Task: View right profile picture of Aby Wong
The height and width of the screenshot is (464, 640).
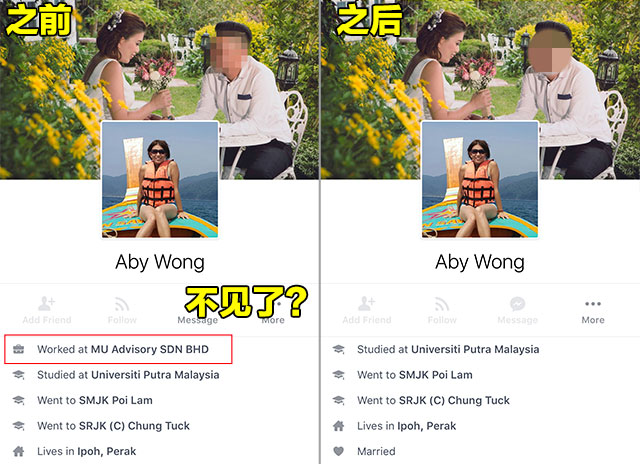Action: click(480, 180)
